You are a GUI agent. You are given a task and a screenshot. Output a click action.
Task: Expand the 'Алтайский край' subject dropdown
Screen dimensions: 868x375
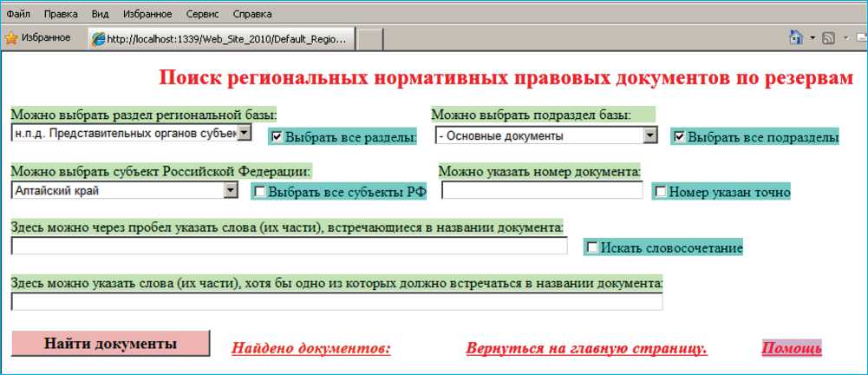tap(231, 190)
